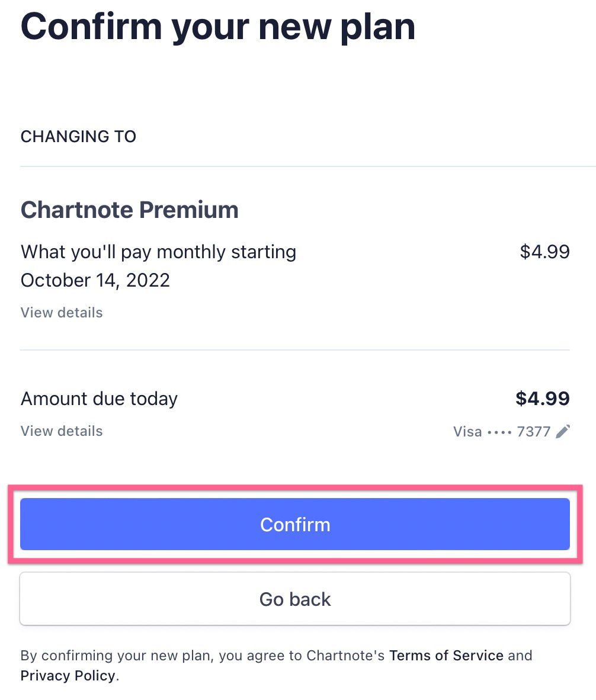
Task: Click the 'Amount due today' label
Action: pos(99,399)
